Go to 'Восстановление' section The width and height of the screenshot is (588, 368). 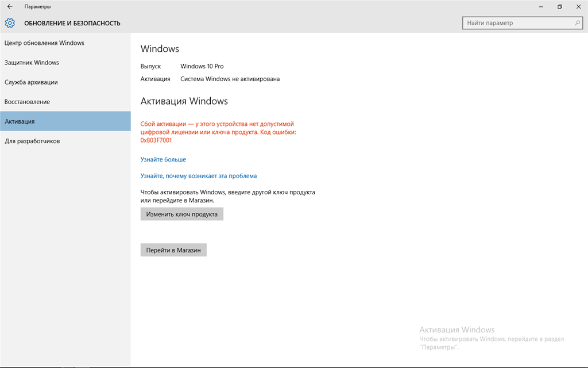click(65, 101)
